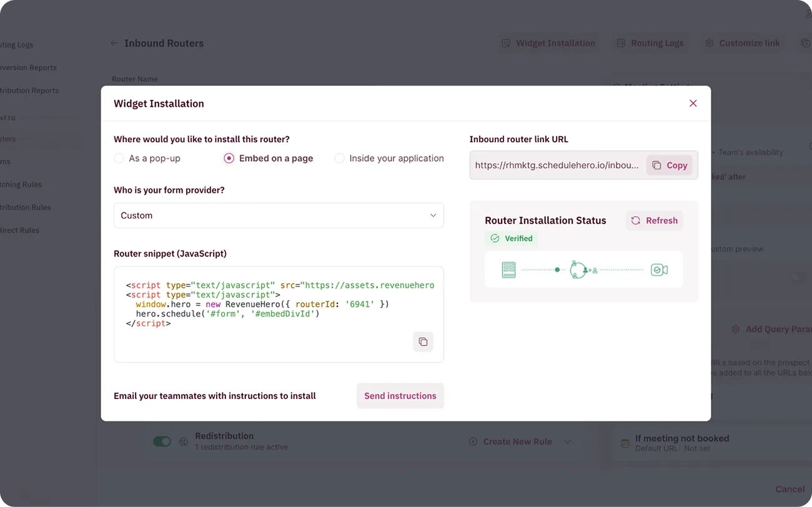The height and width of the screenshot is (507, 812).
Task: Select the As a pop-up option
Action: (147, 159)
